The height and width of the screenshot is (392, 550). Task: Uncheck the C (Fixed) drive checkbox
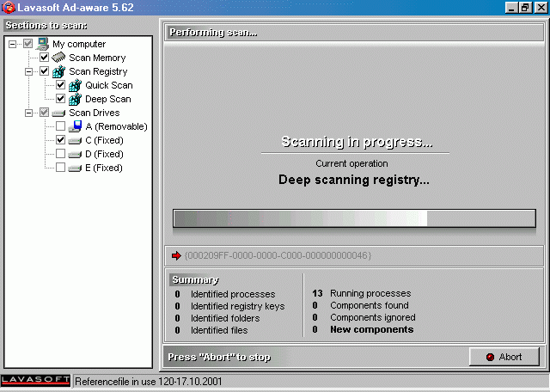[x=61, y=140]
